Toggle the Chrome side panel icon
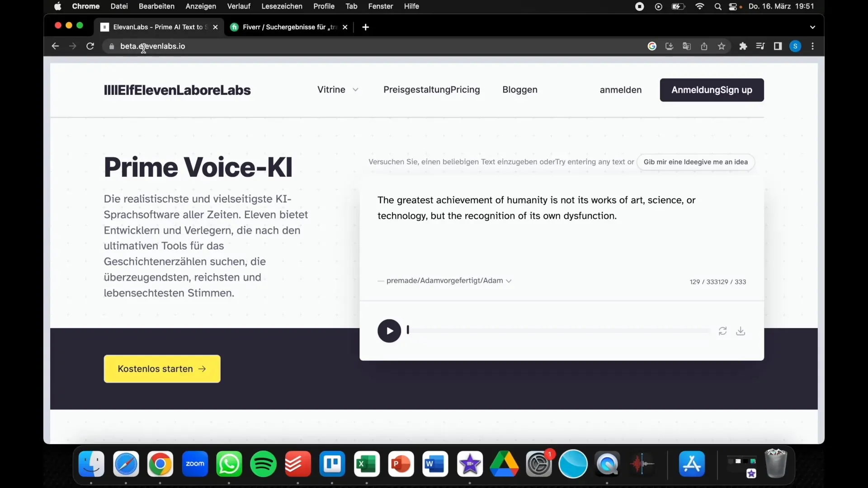868x488 pixels. (x=778, y=46)
